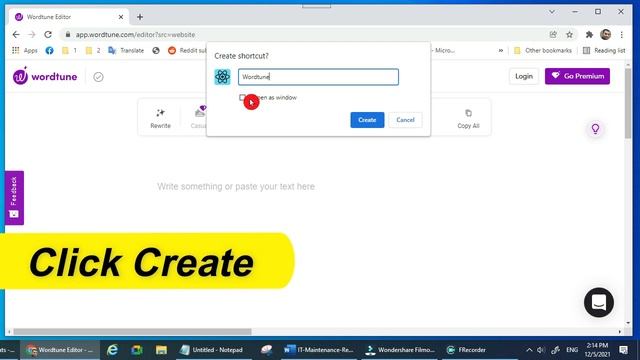This screenshot has width=640, height=360.
Task: Show hidden system tray icons
Action: click(529, 350)
